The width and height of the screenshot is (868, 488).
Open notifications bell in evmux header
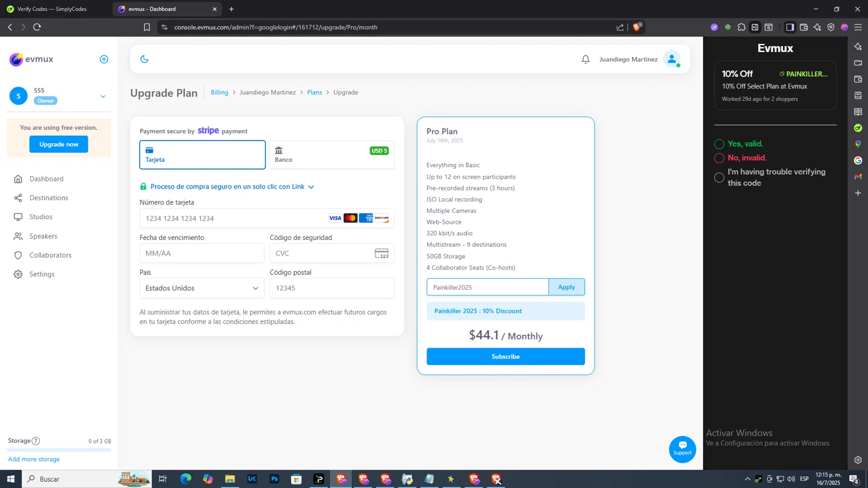[x=586, y=59]
